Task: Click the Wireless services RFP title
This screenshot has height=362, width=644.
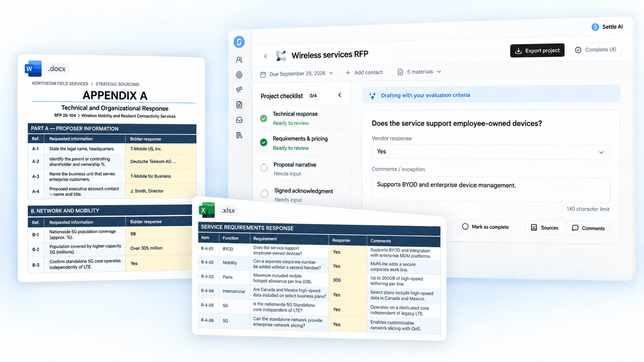Action: [x=330, y=55]
